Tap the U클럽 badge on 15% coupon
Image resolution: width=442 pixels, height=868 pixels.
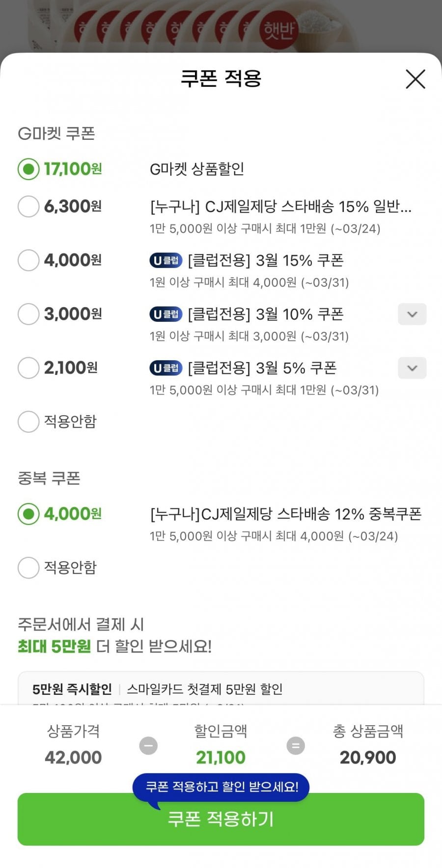tap(166, 261)
